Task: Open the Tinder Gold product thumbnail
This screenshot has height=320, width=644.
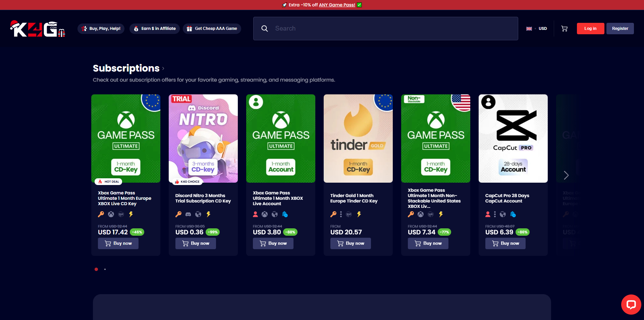Action: pyautogui.click(x=358, y=138)
